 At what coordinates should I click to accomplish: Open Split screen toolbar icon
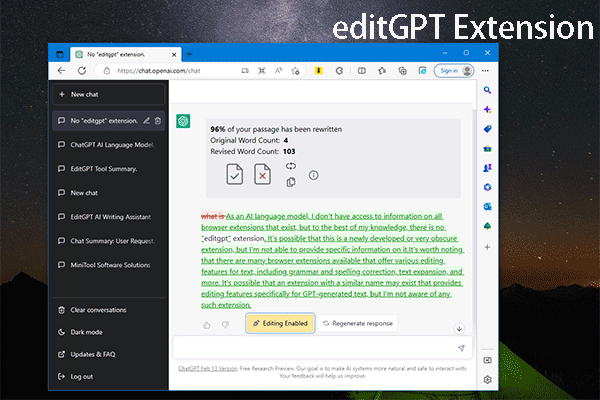[x=362, y=70]
